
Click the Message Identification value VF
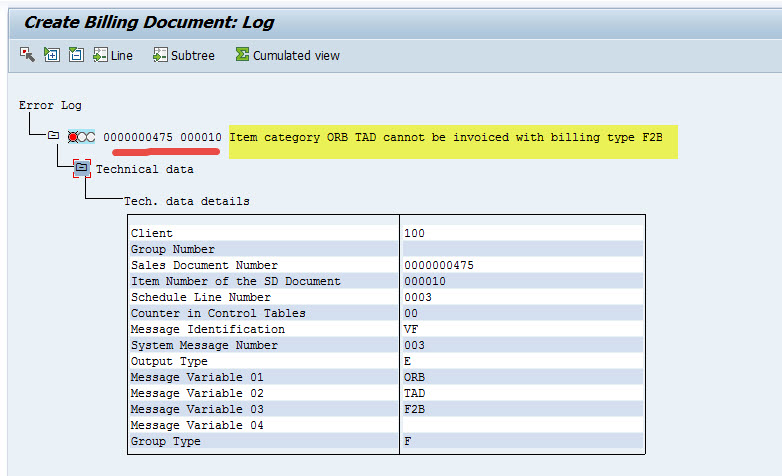[410, 329]
